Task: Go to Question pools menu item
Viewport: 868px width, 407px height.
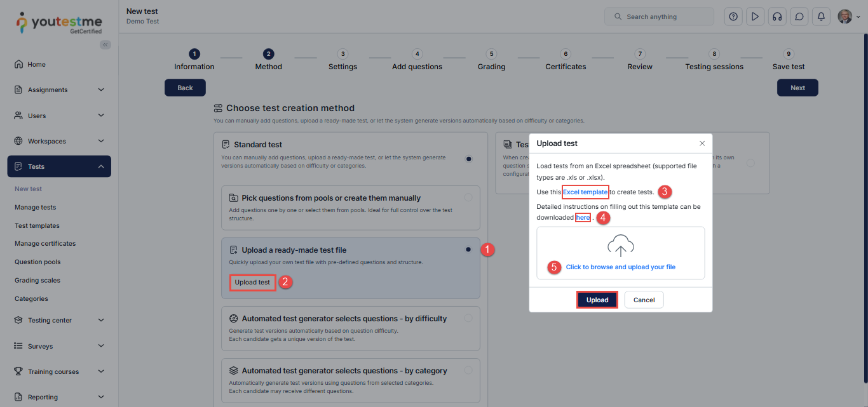Action: point(37,262)
